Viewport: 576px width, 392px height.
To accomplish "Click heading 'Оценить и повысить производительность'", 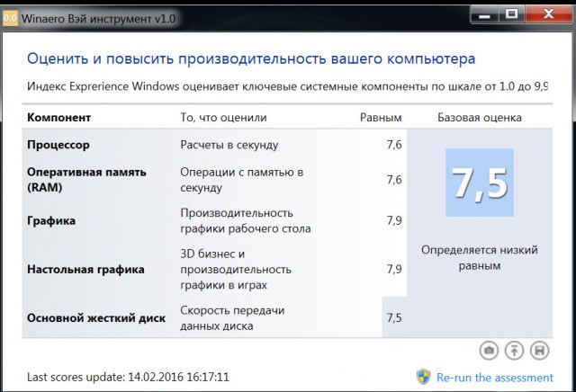I will [x=251, y=58].
